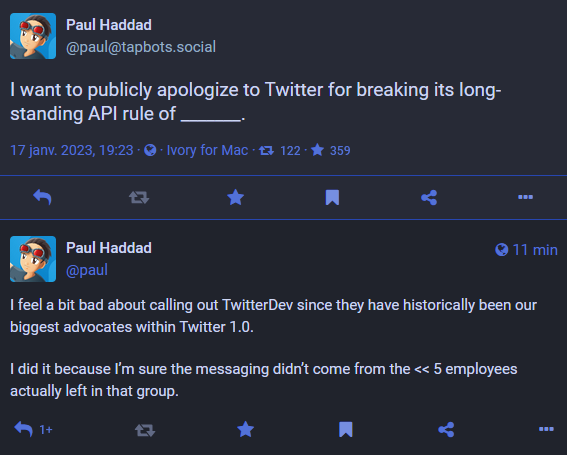Bookmark the reply about TwitterDev
The height and width of the screenshot is (455, 567).
[x=346, y=430]
